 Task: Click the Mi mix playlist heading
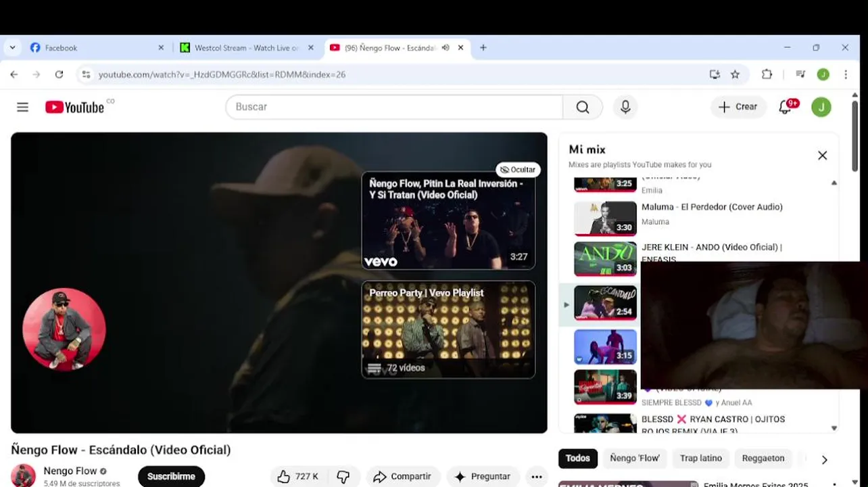coord(587,149)
